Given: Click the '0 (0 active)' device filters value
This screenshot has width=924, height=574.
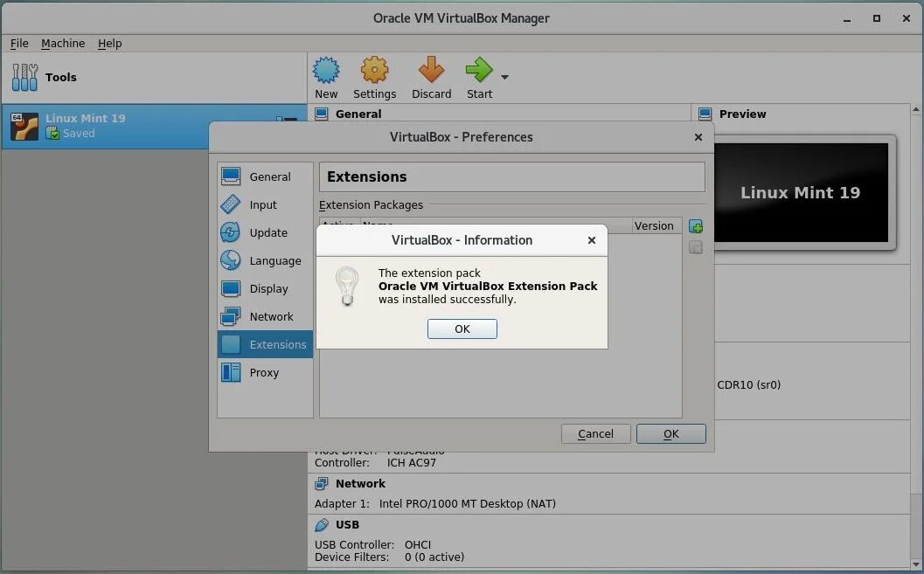Looking at the screenshot, I should [434, 557].
